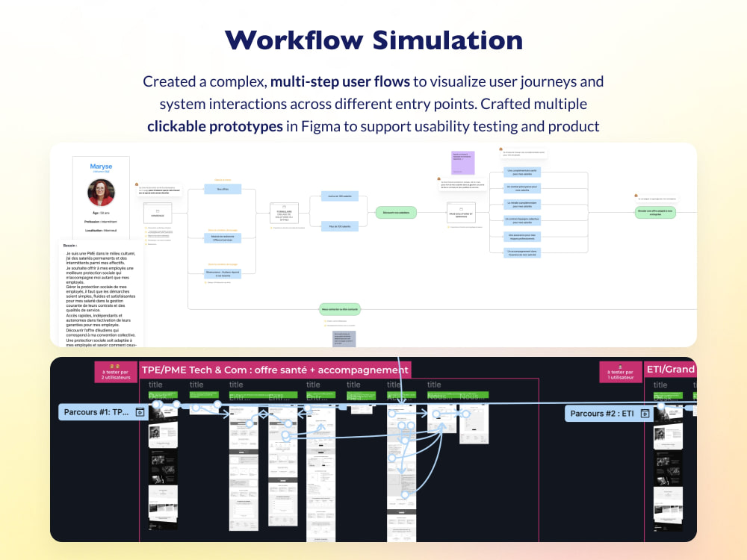The image size is (747, 560).
Task: Select the 'complémentaire santé pour mes salariés' node
Action: click(522, 172)
